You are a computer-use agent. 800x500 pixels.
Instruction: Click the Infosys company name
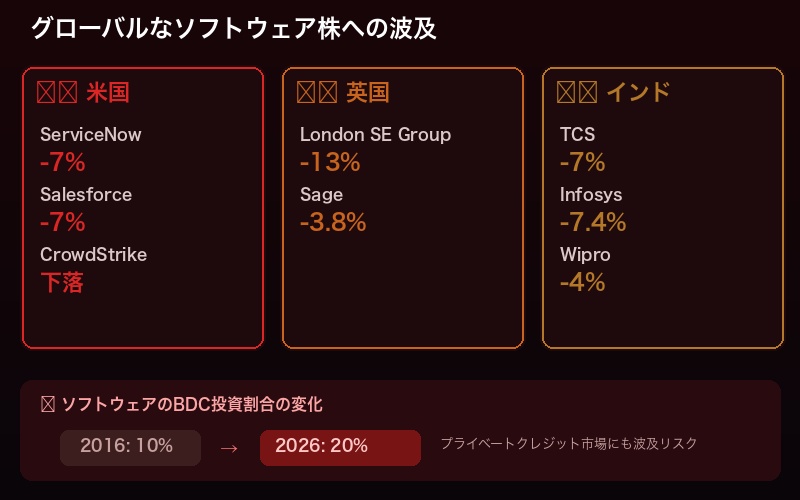point(591,194)
